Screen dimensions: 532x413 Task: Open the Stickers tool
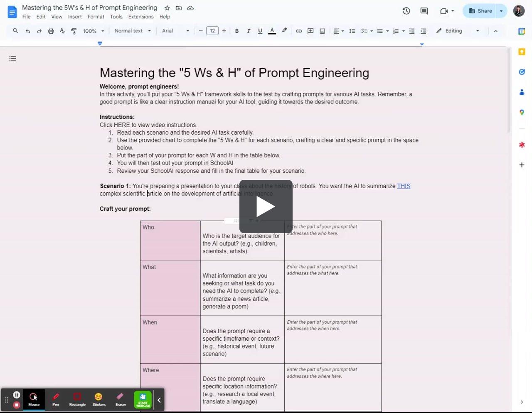click(99, 399)
